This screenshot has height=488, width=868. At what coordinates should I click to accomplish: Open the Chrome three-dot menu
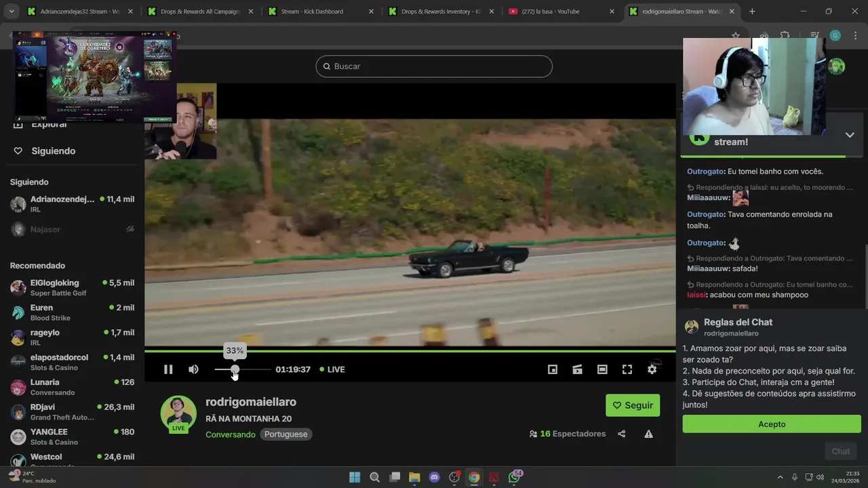tap(856, 35)
